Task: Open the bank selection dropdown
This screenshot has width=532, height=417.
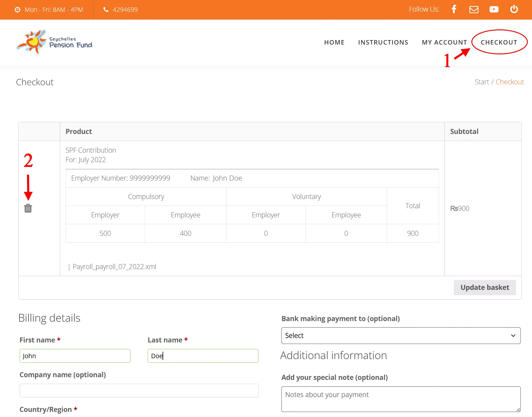Action: pos(401,336)
